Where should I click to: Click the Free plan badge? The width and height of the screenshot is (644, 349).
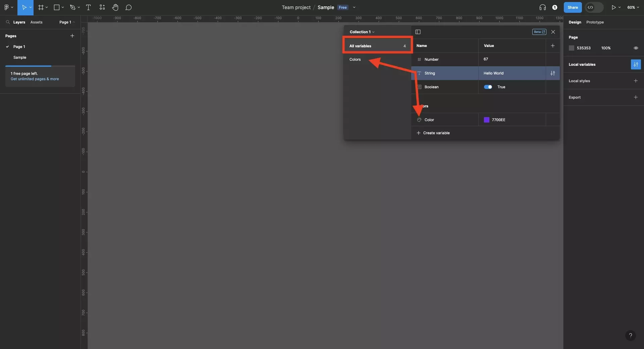pyautogui.click(x=343, y=7)
